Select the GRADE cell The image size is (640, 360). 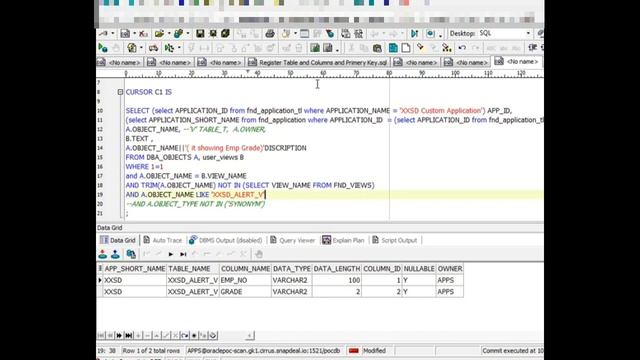[245, 292]
